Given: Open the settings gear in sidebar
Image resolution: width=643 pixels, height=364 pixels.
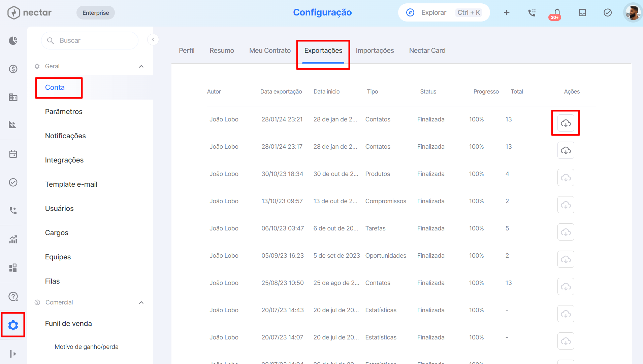Looking at the screenshot, I should click(x=13, y=325).
